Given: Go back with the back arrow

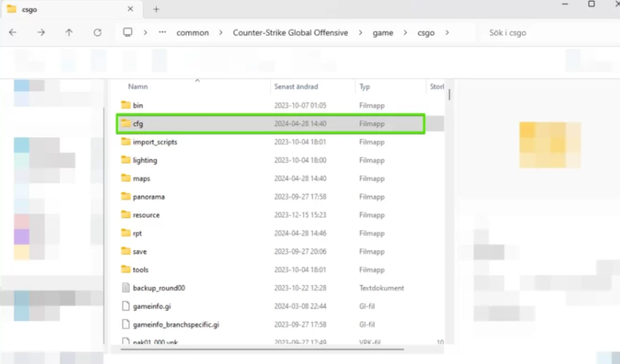Looking at the screenshot, I should pos(13,32).
